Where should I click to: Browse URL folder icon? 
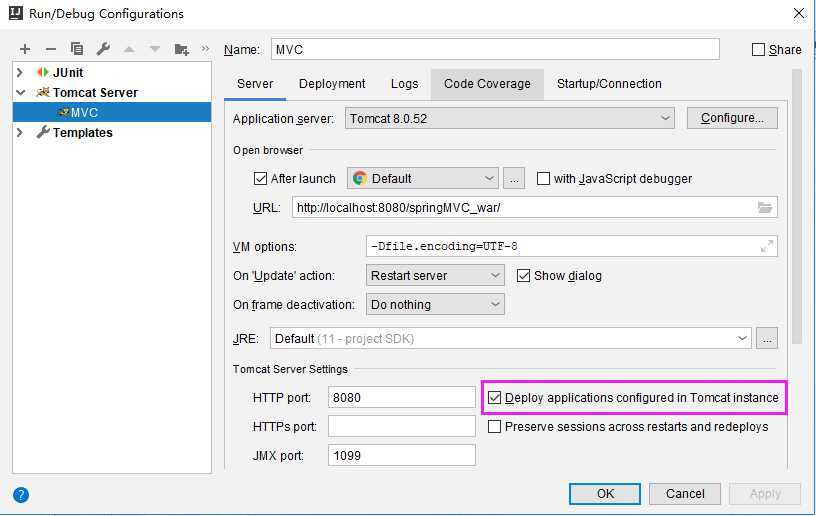pyautogui.click(x=764, y=208)
